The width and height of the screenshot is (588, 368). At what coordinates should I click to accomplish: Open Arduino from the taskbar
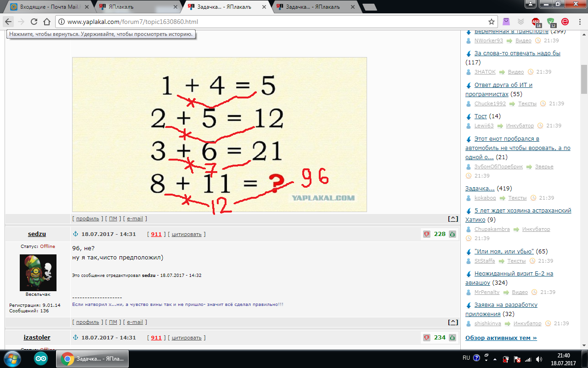41,358
